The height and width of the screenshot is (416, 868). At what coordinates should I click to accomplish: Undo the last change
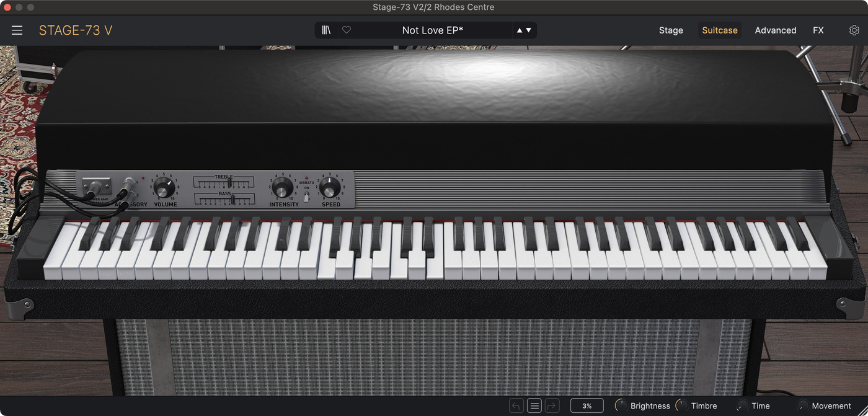click(x=516, y=406)
